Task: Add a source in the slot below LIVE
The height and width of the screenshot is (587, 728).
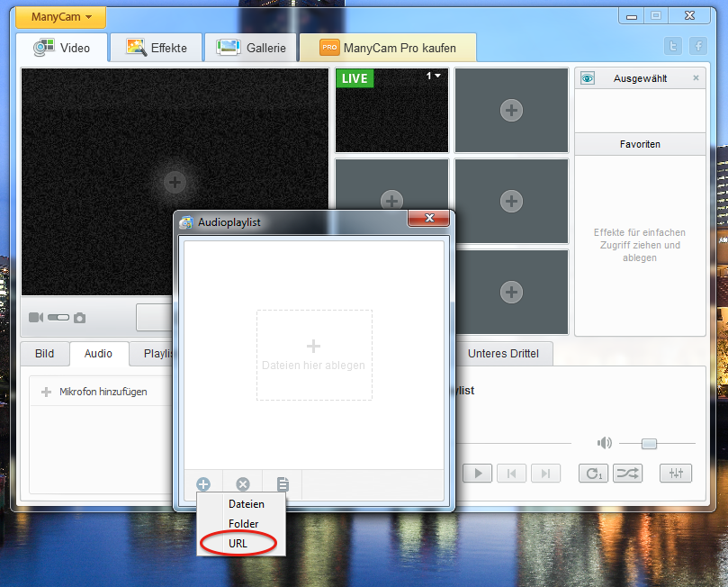Action: (391, 201)
